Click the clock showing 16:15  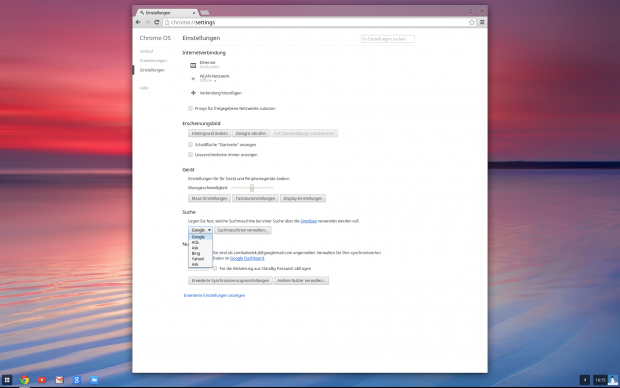click(600, 380)
